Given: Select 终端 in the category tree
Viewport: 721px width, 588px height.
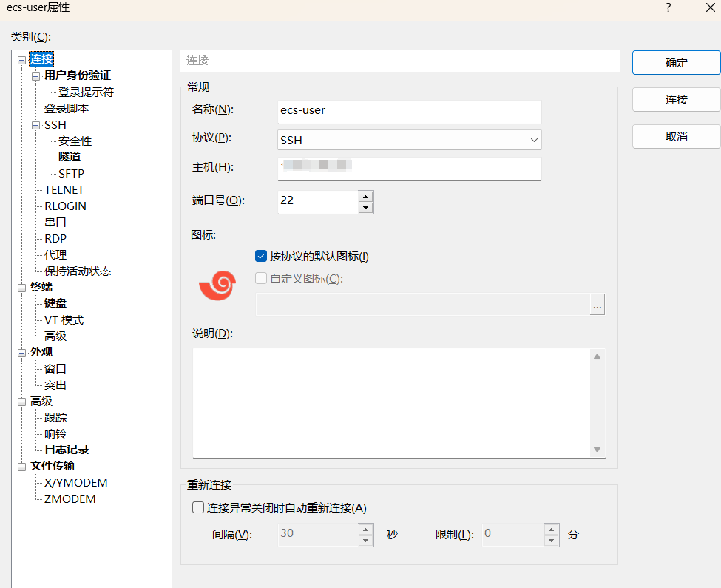Looking at the screenshot, I should coord(41,287).
